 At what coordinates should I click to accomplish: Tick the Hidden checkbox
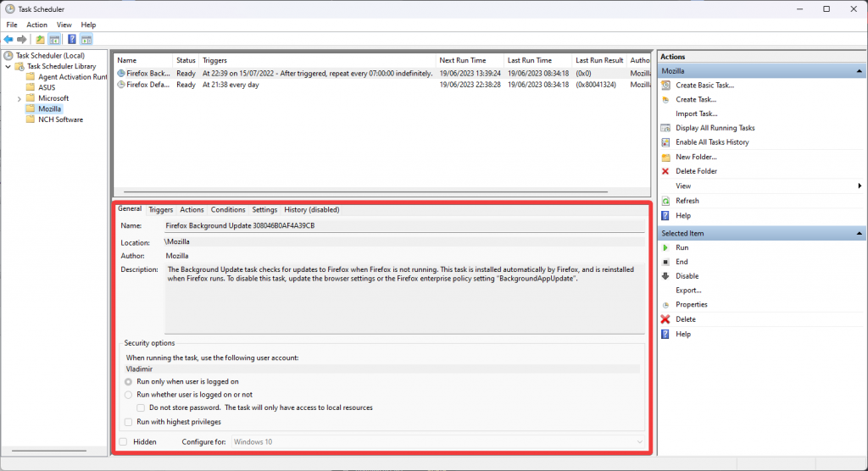click(x=124, y=442)
